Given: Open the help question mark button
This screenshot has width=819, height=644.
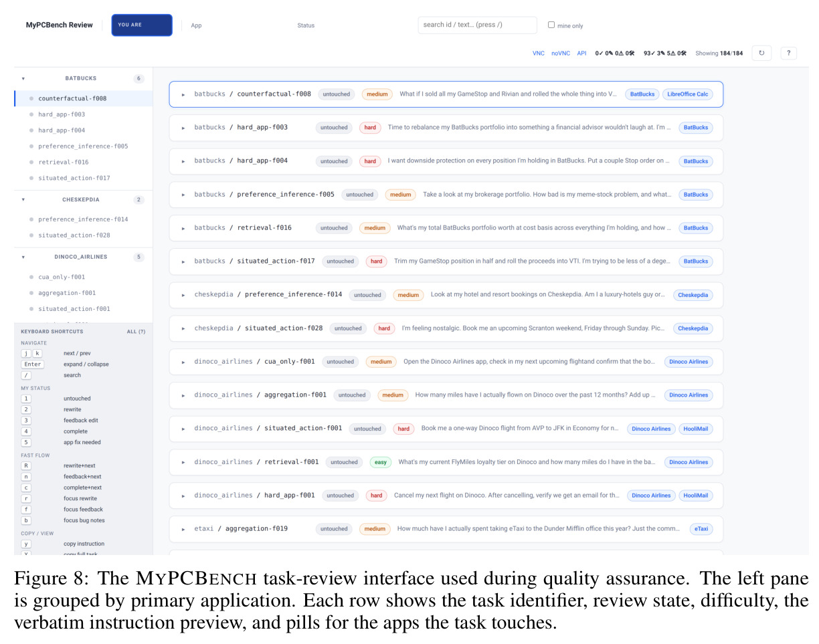Looking at the screenshot, I should click(x=788, y=53).
